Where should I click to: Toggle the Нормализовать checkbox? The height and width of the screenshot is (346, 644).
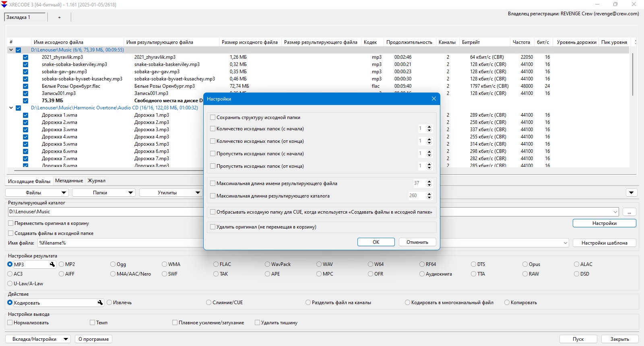(x=10, y=323)
